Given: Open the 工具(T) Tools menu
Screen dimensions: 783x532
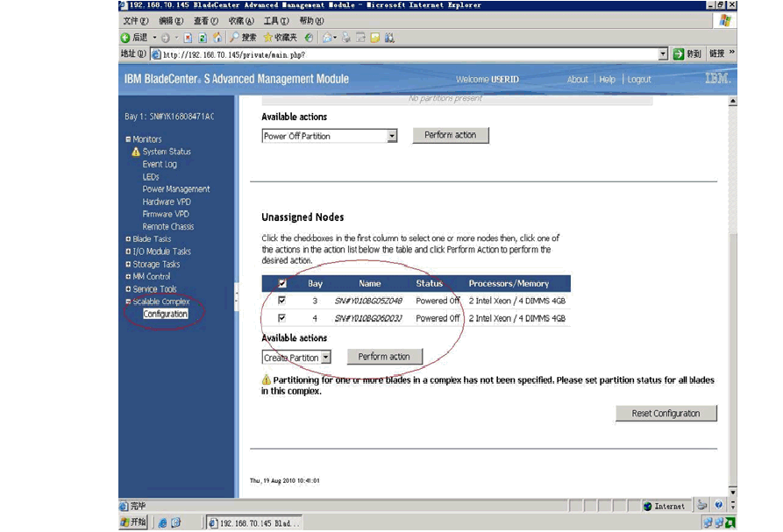Looking at the screenshot, I should (276, 21).
